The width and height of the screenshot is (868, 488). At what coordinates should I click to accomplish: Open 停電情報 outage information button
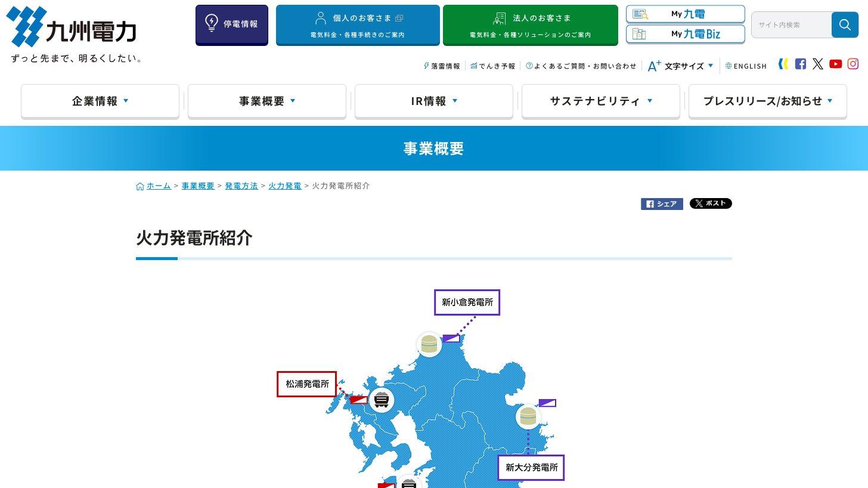(232, 25)
